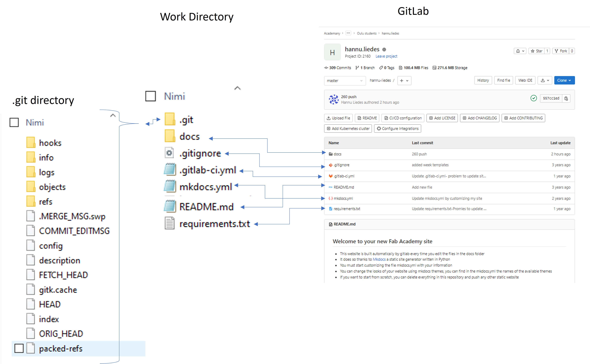Viewport: 590px width, 364px height.
Task: Select the README.md notepad icon in Work Directory
Action: coord(170,206)
